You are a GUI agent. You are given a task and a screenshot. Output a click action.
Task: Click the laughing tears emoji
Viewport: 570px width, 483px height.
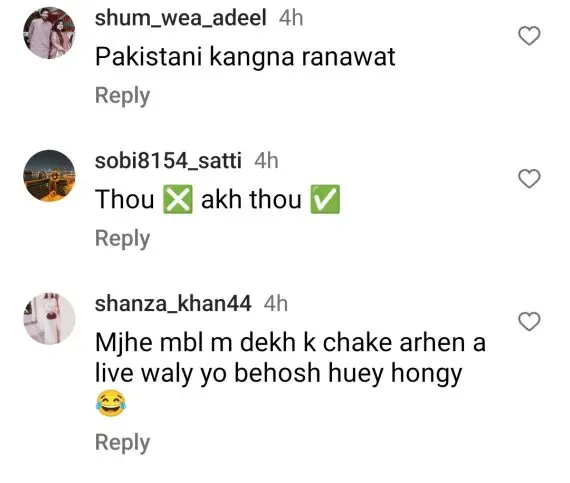111,403
